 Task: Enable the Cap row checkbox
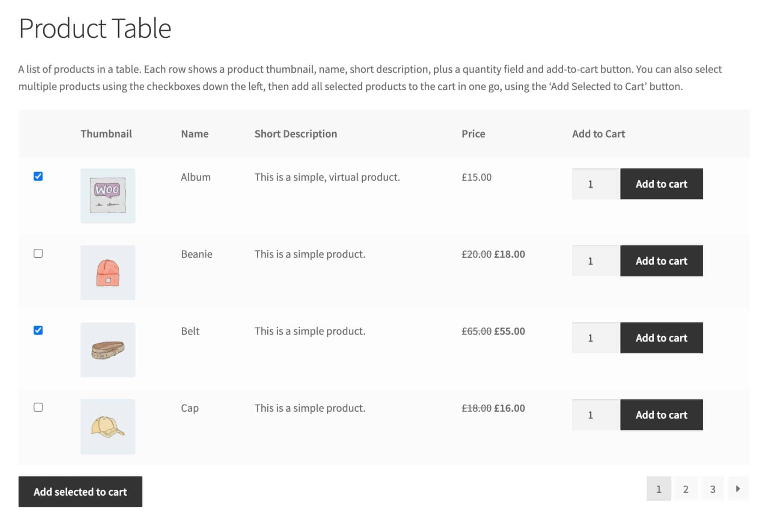(x=38, y=408)
